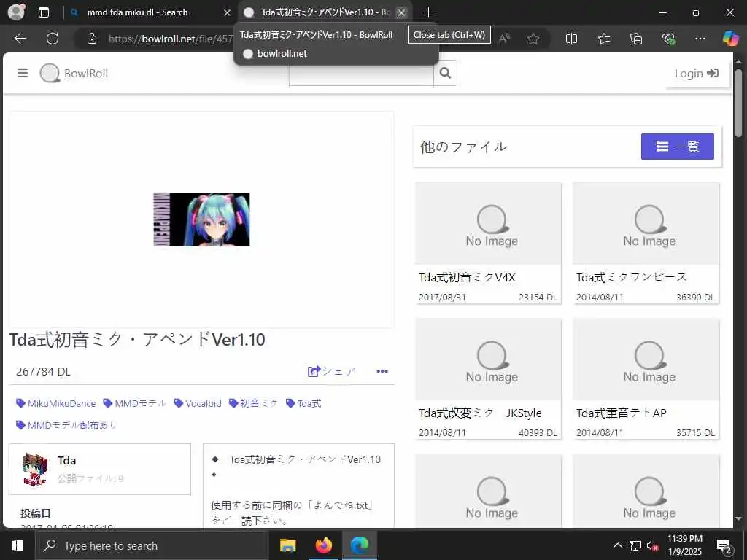Click the search magnifier button
Image resolution: width=747 pixels, height=560 pixels.
click(x=445, y=73)
